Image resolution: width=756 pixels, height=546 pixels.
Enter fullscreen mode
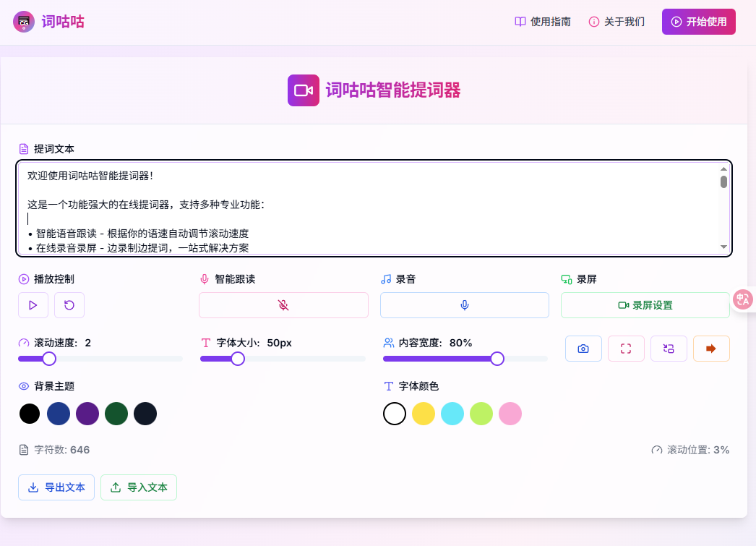pos(626,348)
